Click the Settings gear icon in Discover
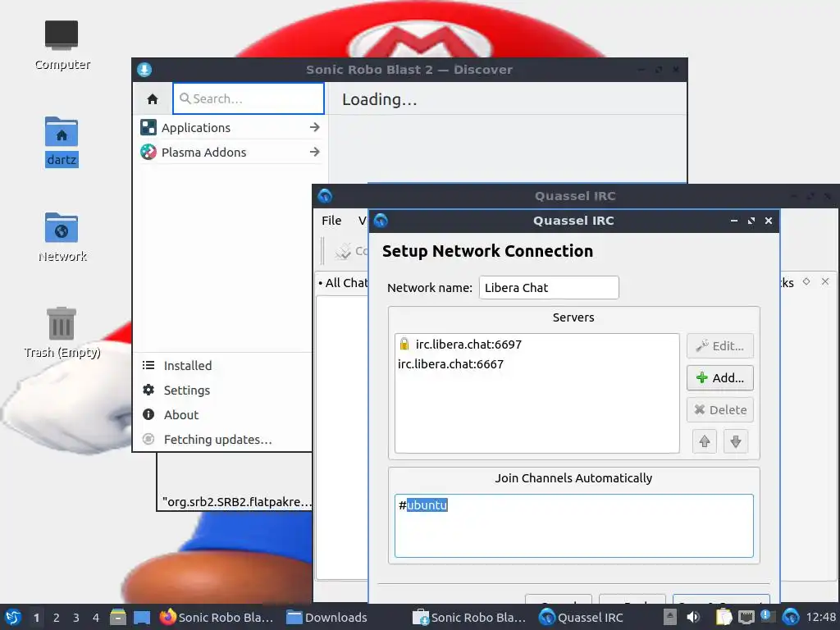This screenshot has height=630, width=840. tap(148, 390)
